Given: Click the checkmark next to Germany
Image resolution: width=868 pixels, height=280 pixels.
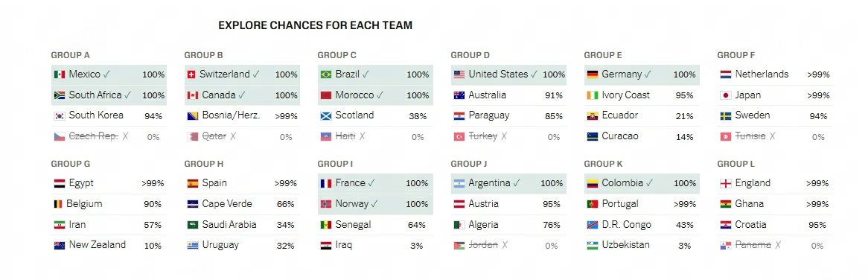Looking at the screenshot, I should pyautogui.click(x=648, y=74).
